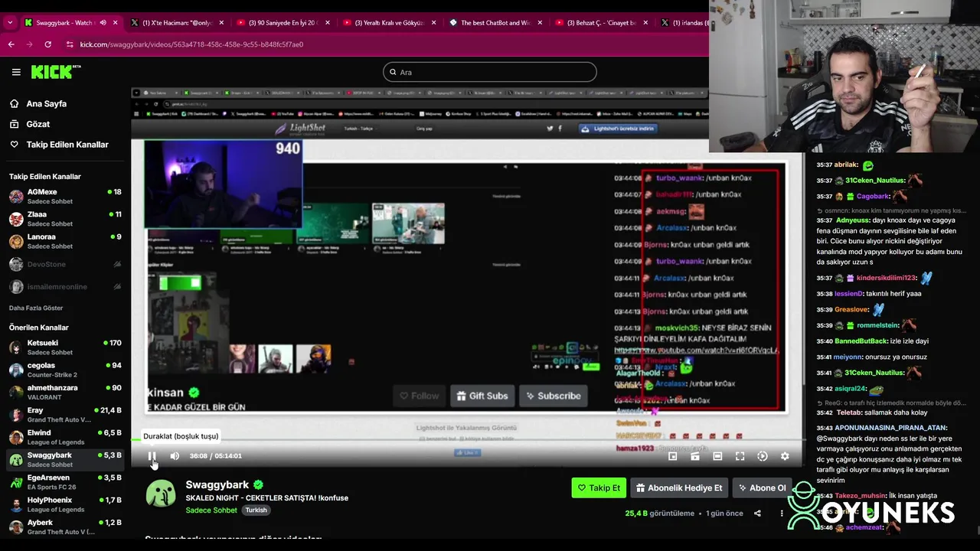Switch to the 90 Saniyede En İyi 20 tab
The width and height of the screenshot is (980, 551).
click(x=283, y=23)
